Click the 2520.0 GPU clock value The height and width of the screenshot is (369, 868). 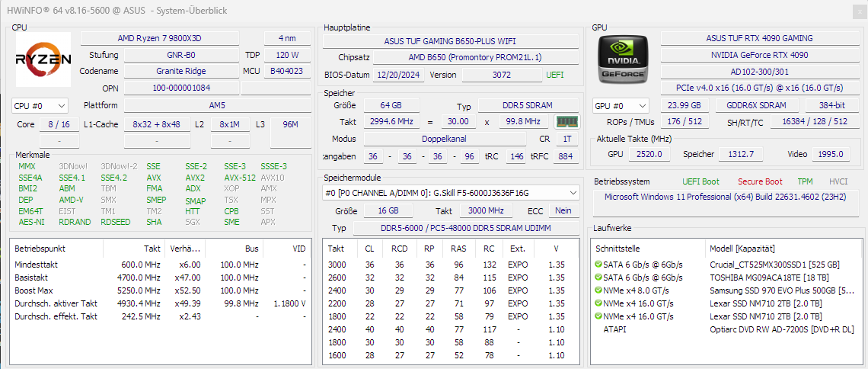click(x=650, y=154)
